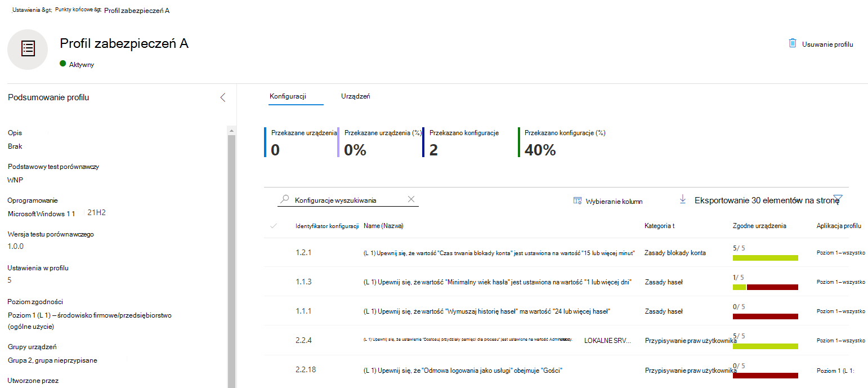Click the trash icon for Usuwanie profilu

(x=793, y=43)
